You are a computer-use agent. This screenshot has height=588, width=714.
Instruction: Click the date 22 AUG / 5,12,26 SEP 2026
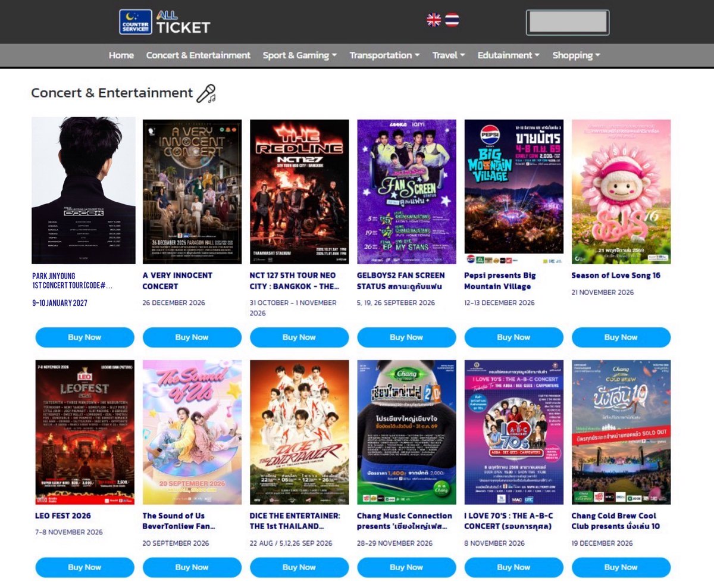pos(291,543)
